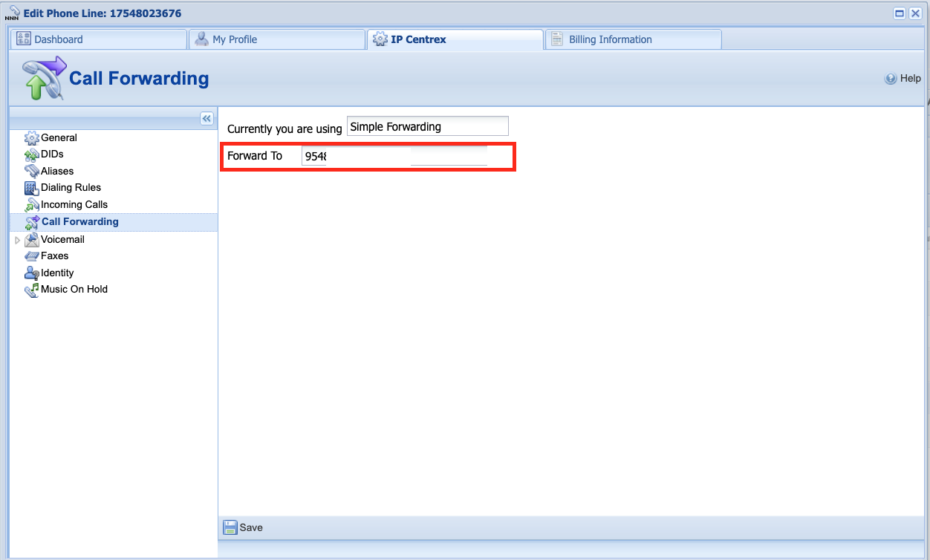Switch to the Dashboard tab
This screenshot has width=930, height=560.
(98, 39)
